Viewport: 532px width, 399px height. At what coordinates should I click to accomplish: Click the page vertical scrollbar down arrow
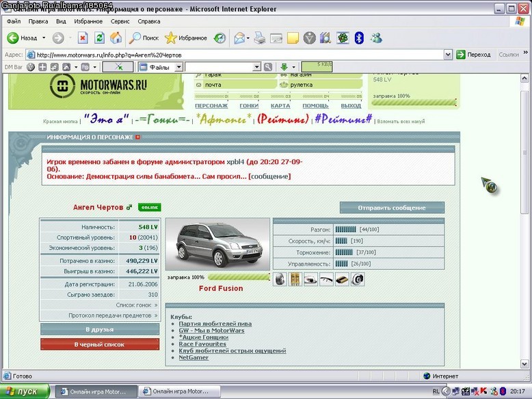pyautogui.click(x=524, y=364)
